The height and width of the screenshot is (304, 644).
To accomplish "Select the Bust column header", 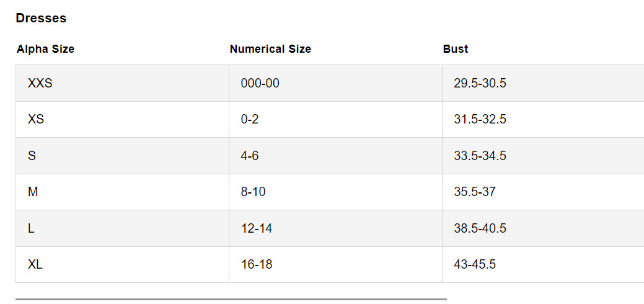I will click(456, 50).
